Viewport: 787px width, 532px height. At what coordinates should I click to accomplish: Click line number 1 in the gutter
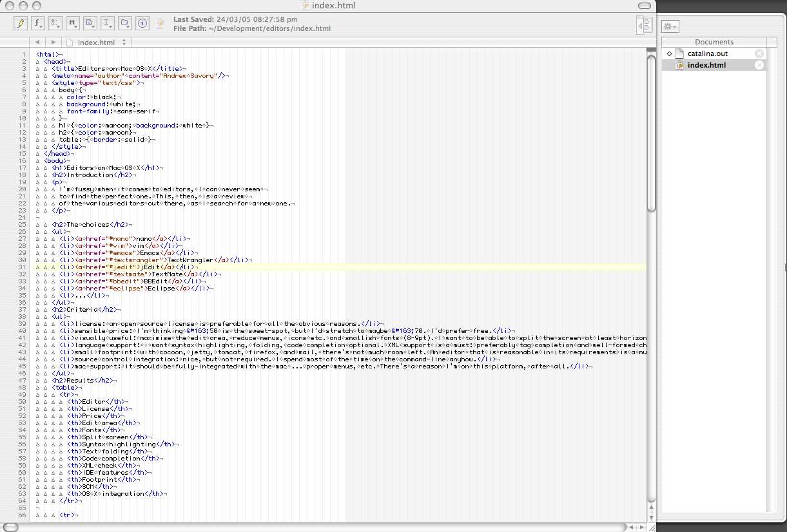(x=24, y=55)
